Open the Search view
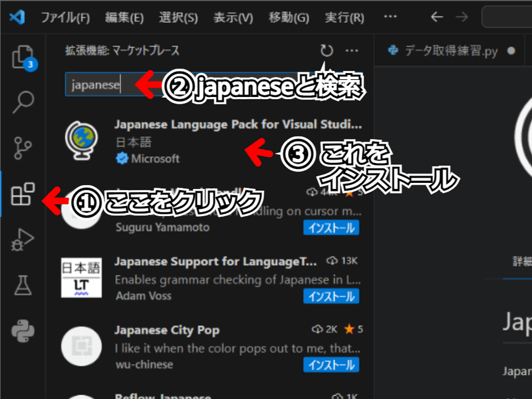 click(24, 103)
